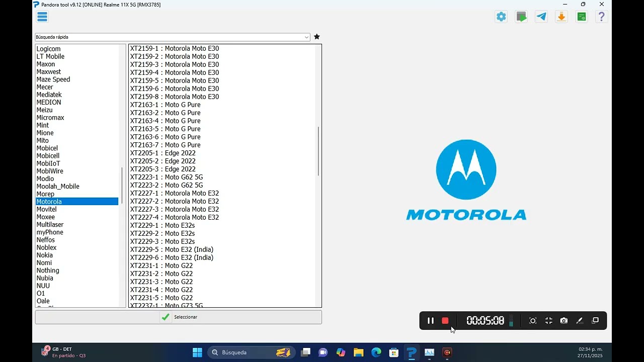Viewport: 644px width, 362px height.
Task: Select MobiWire in the brand list
Action: click(x=50, y=171)
